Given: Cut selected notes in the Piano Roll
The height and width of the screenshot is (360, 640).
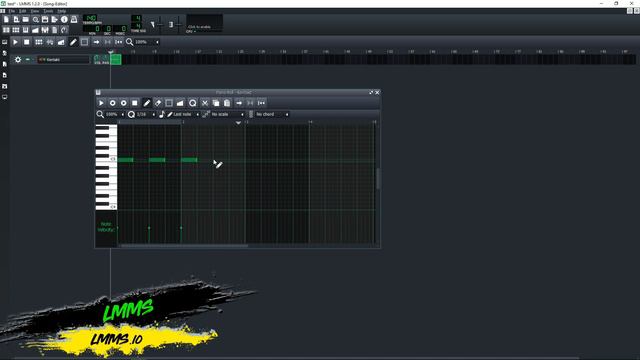Looking at the screenshot, I should (x=205, y=103).
